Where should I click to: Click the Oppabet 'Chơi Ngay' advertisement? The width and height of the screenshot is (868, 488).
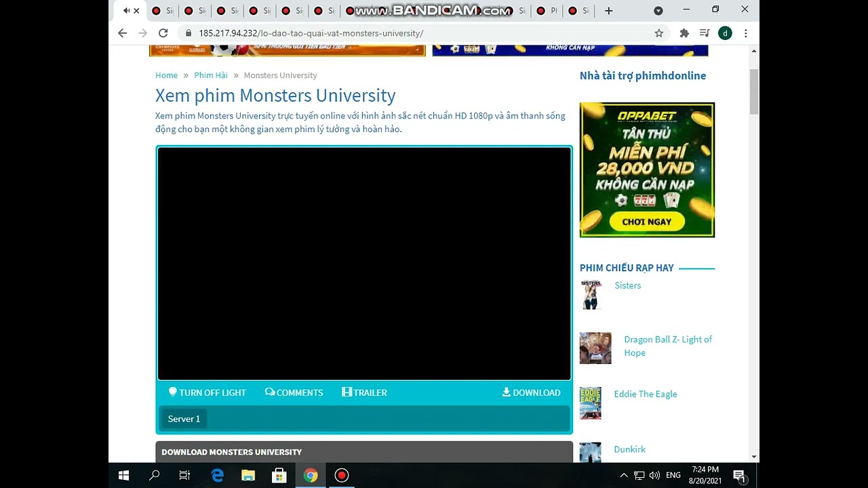coord(647,222)
